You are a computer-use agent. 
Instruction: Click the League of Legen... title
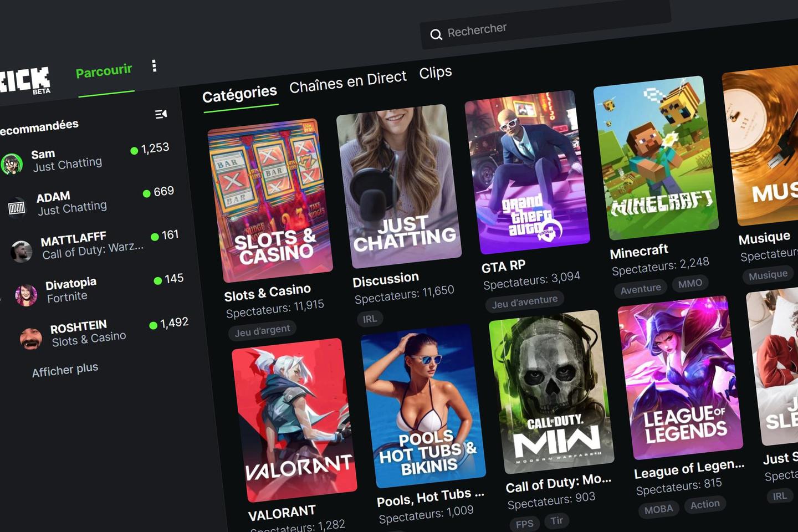coord(689,469)
